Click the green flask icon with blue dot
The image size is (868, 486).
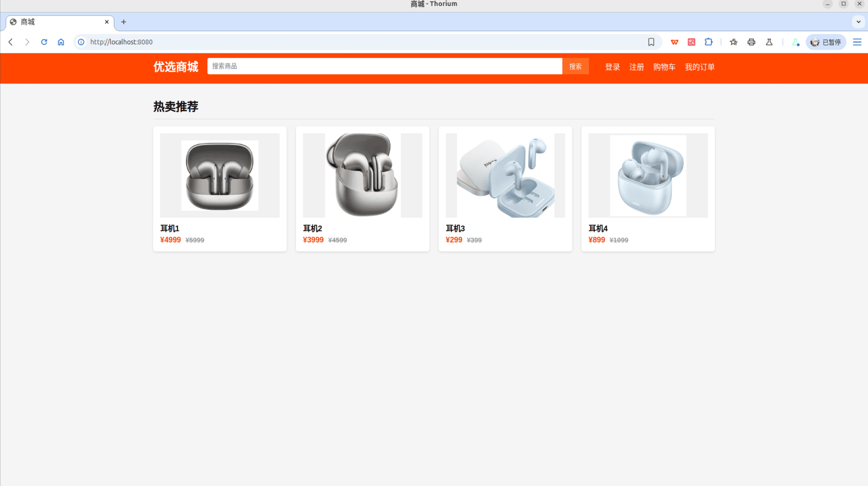pyautogui.click(x=795, y=42)
